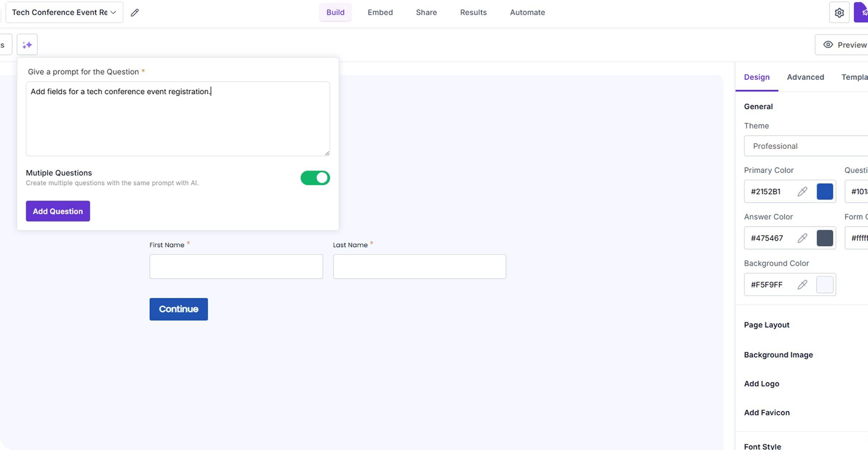Click the blue Primary Color swatch
This screenshot has width=868, height=450.
click(x=825, y=192)
